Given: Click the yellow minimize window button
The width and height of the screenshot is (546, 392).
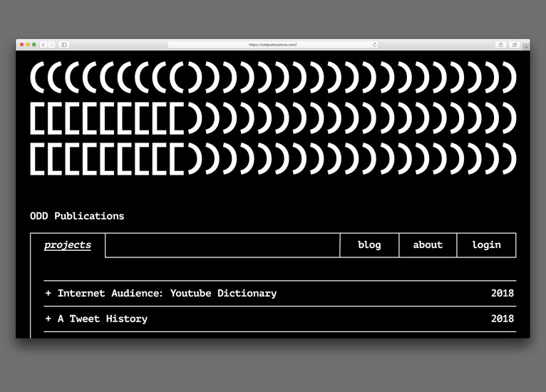Looking at the screenshot, I should [x=28, y=45].
